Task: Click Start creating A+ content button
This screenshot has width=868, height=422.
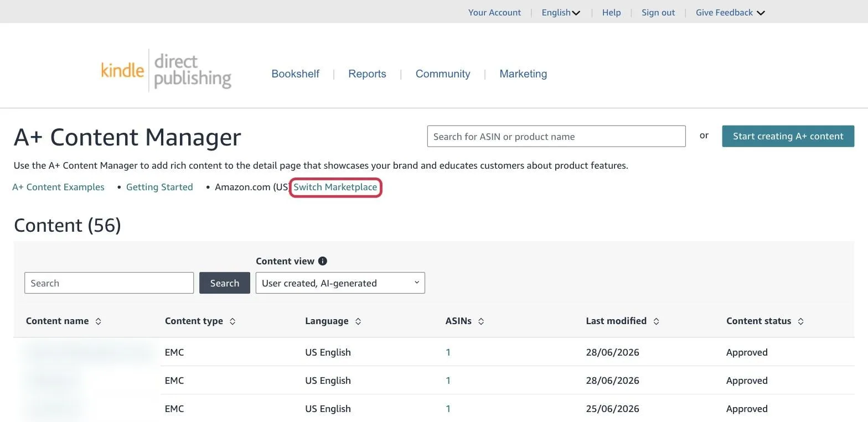Action: 788,136
